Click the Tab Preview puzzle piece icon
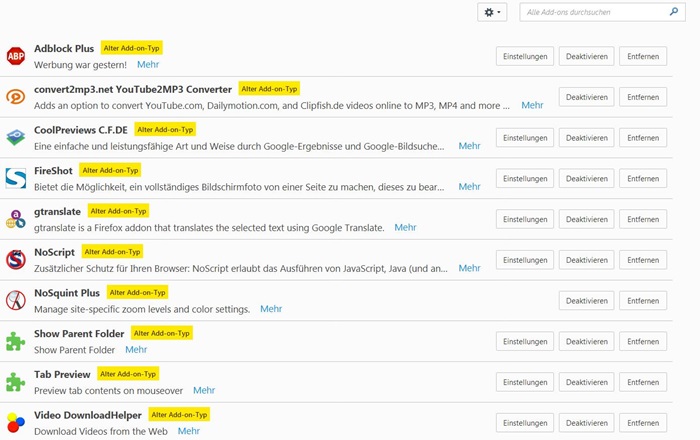This screenshot has width=700, height=440. pyautogui.click(x=15, y=382)
